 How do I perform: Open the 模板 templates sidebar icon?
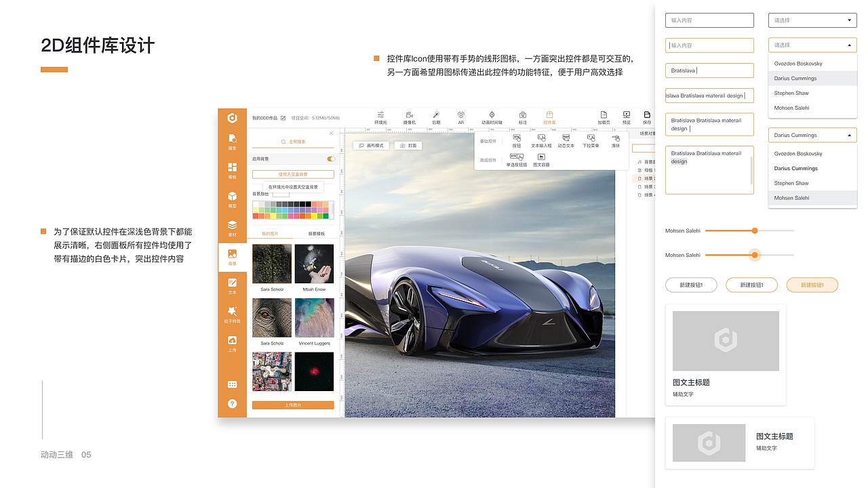pos(232,170)
